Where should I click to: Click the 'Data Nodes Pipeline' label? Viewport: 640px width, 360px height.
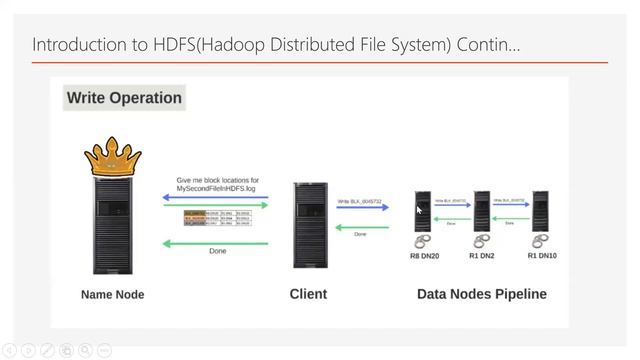pos(482,294)
